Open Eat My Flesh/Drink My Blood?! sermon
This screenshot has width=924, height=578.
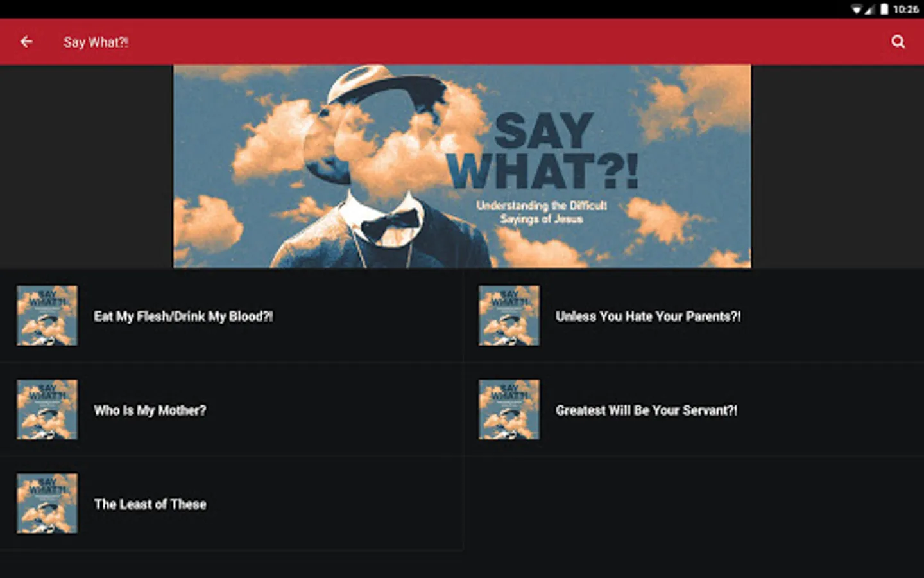[x=231, y=316]
